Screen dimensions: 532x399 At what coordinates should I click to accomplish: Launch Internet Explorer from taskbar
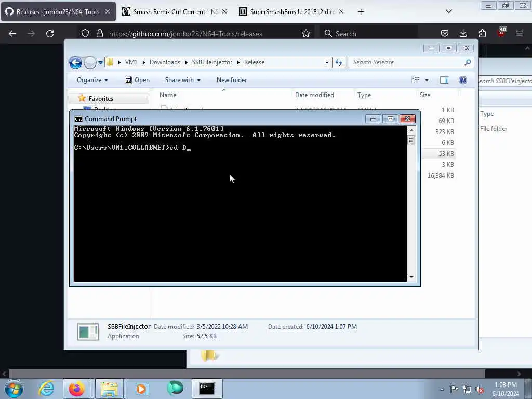click(x=46, y=389)
